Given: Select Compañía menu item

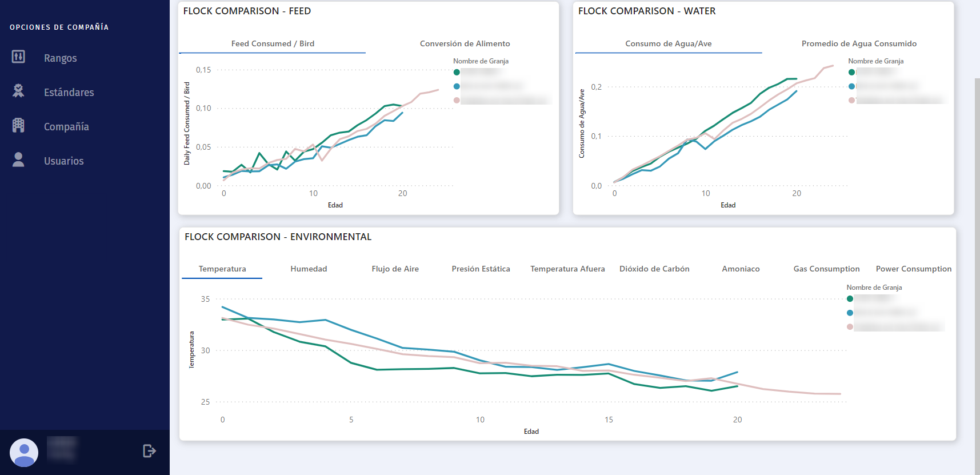Looking at the screenshot, I should click(66, 126).
